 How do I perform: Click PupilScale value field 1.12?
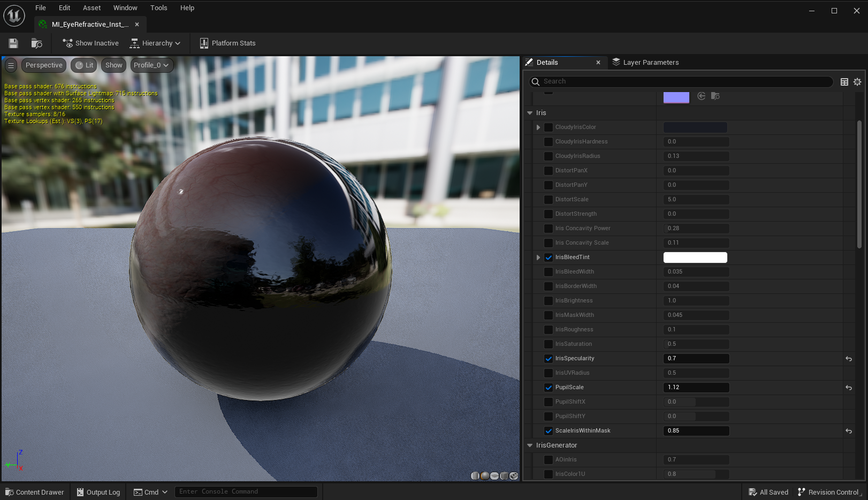coord(696,388)
